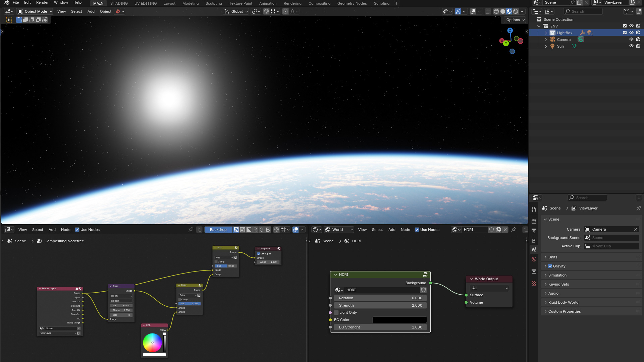This screenshot has width=644, height=362.
Task: Click the BG Color swatch on HDRI node
Action: tap(399, 320)
